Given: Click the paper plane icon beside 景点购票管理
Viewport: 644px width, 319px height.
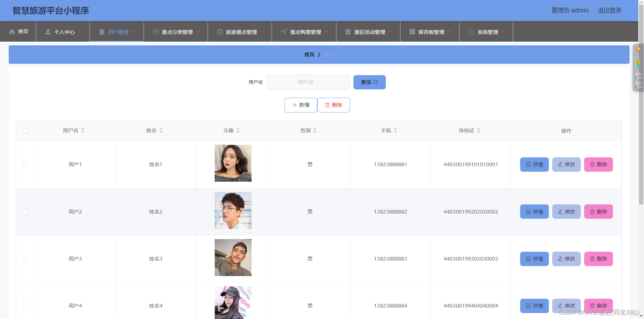Looking at the screenshot, I should [284, 32].
